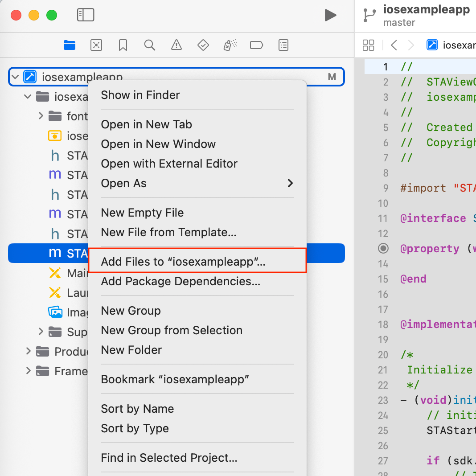Image resolution: width=476 pixels, height=476 pixels.
Task: Close the Xcode window with red button
Action: click(16, 15)
